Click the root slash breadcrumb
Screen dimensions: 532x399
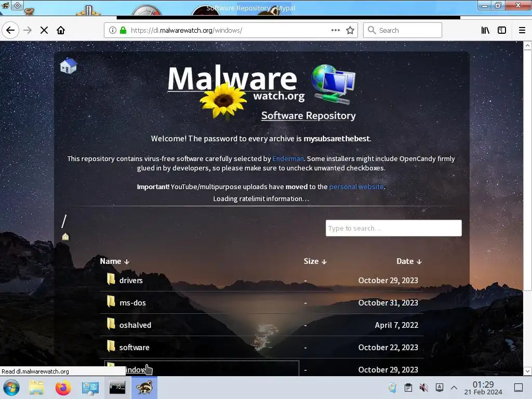point(64,221)
